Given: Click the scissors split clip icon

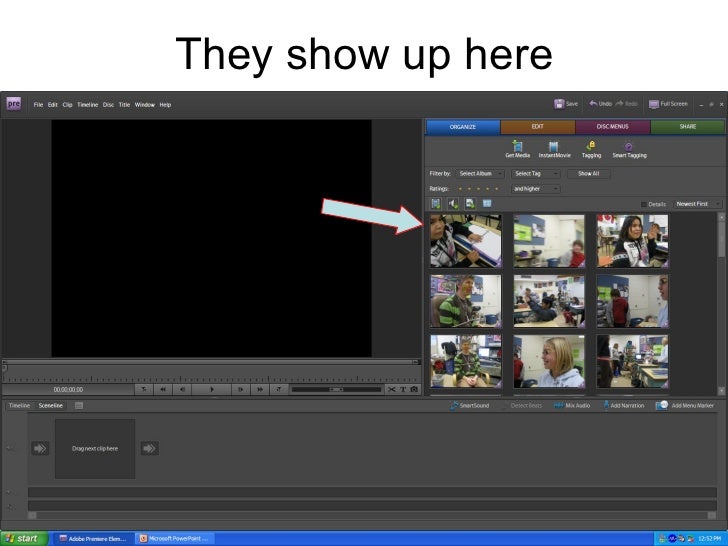Looking at the screenshot, I should [391, 389].
